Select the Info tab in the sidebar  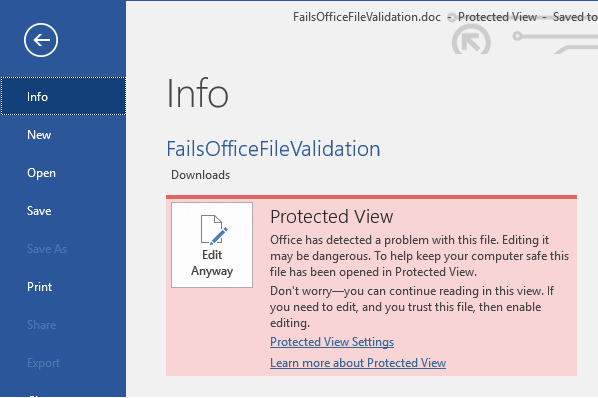pos(63,96)
